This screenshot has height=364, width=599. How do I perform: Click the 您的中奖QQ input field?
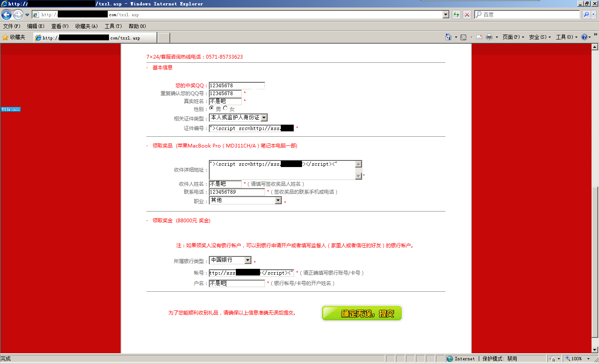pos(237,86)
